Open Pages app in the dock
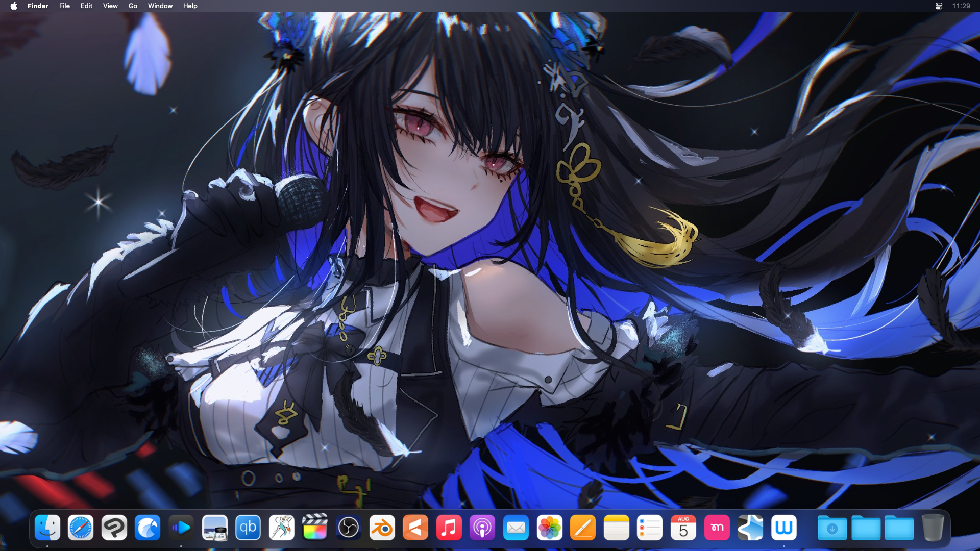 [x=583, y=528]
